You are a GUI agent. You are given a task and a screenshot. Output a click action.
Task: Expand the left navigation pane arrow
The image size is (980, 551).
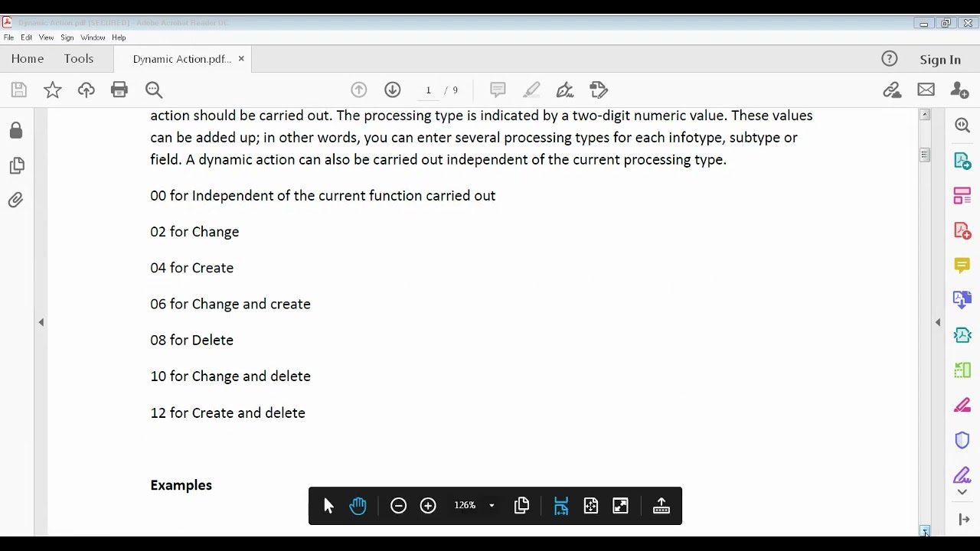pyautogui.click(x=41, y=322)
